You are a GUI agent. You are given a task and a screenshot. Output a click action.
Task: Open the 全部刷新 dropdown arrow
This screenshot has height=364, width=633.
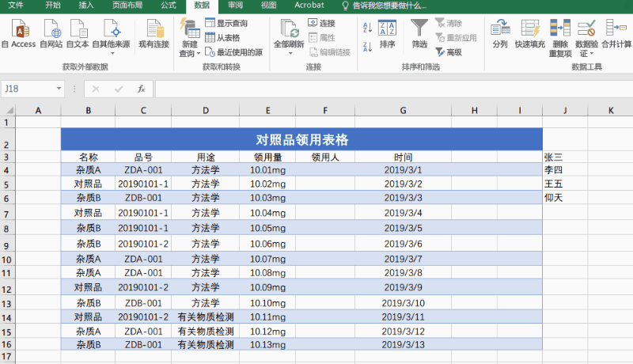[x=290, y=53]
